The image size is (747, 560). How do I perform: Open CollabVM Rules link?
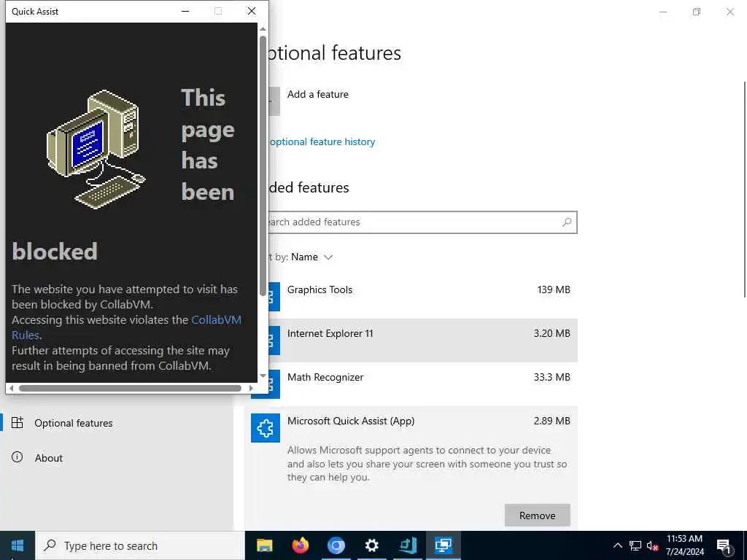coord(216,320)
